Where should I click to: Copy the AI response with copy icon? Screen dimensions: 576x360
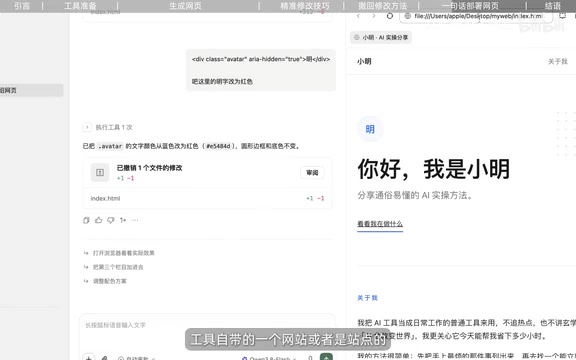(x=86, y=220)
